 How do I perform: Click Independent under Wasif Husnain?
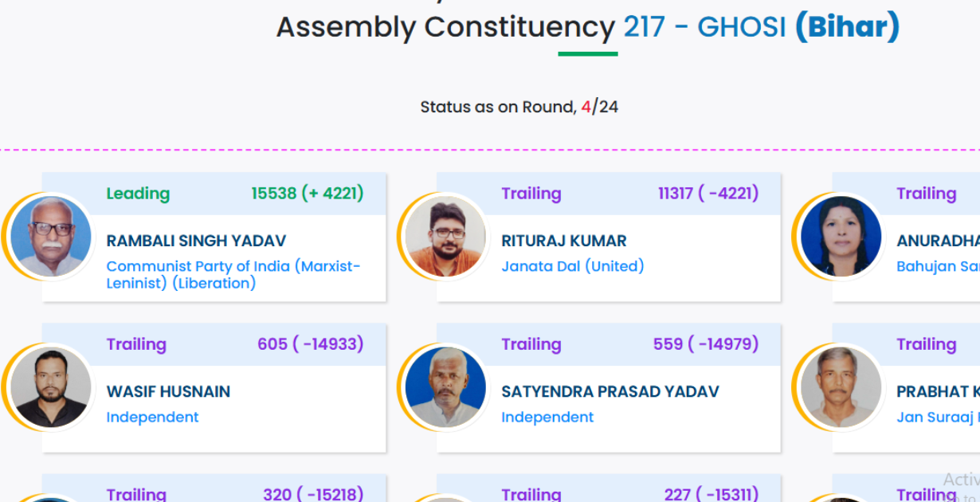point(152,417)
